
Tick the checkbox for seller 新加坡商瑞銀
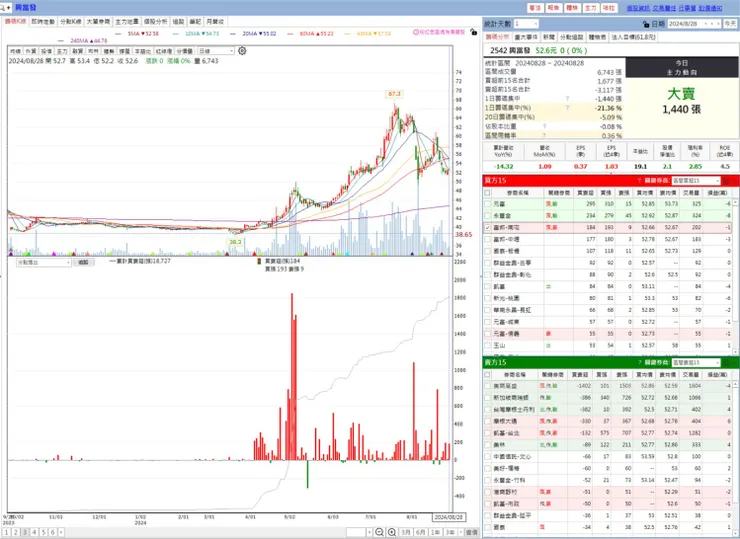[488, 397]
